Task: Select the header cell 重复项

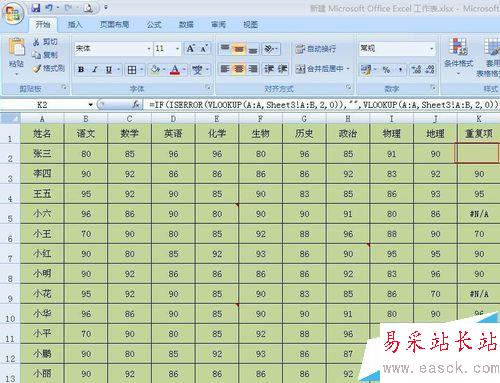Action: (x=479, y=134)
